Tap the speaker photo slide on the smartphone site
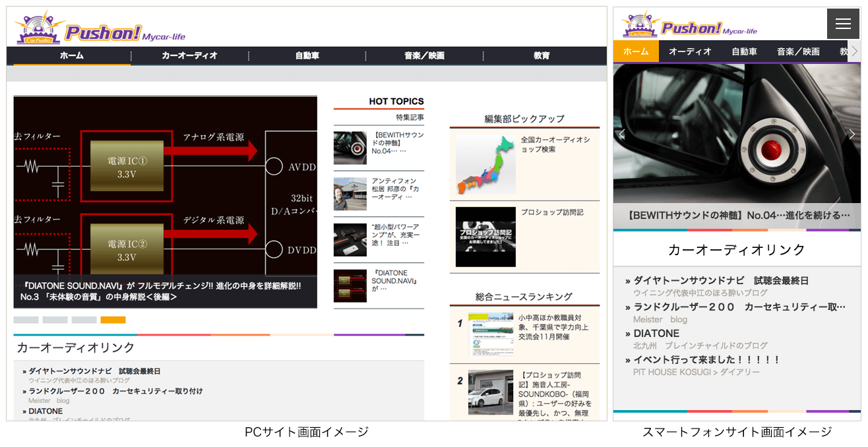Viewport: 868px width, 447px height. (x=737, y=133)
